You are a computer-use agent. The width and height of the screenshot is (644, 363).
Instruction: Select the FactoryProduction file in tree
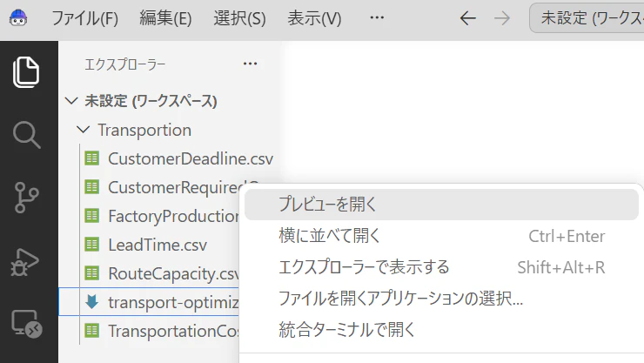coord(174,216)
